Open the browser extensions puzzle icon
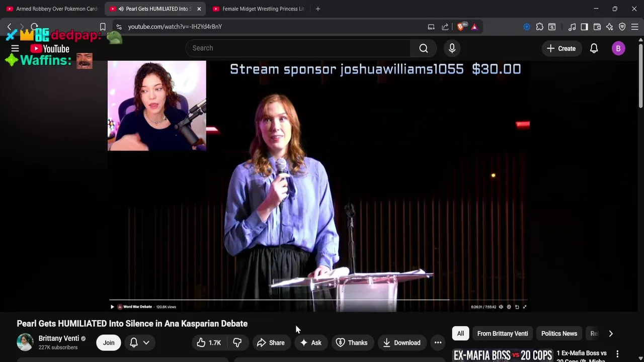Viewport: 644px width, 362px height. point(539,27)
